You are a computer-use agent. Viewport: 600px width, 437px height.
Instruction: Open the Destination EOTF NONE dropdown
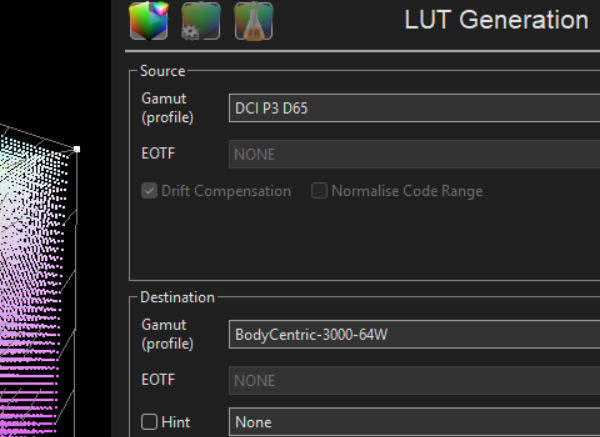(414, 380)
